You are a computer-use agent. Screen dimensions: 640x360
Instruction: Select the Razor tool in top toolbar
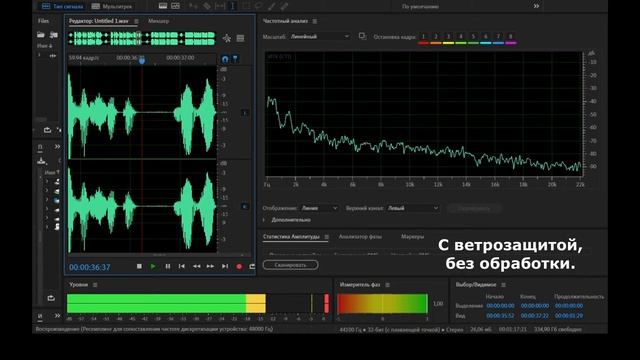(207, 6)
